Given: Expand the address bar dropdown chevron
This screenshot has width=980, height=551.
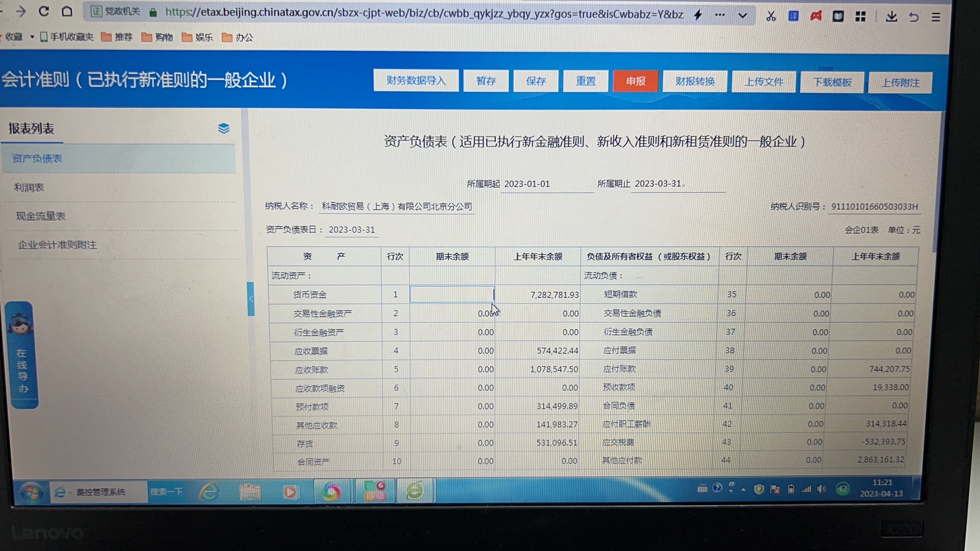Looking at the screenshot, I should tap(743, 15).
